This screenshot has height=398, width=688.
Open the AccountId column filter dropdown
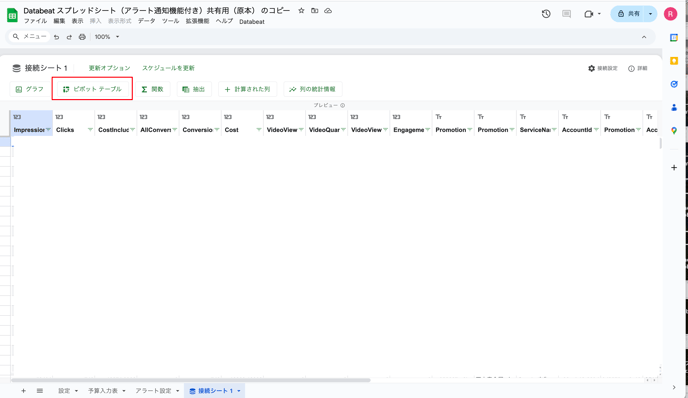pyautogui.click(x=596, y=130)
